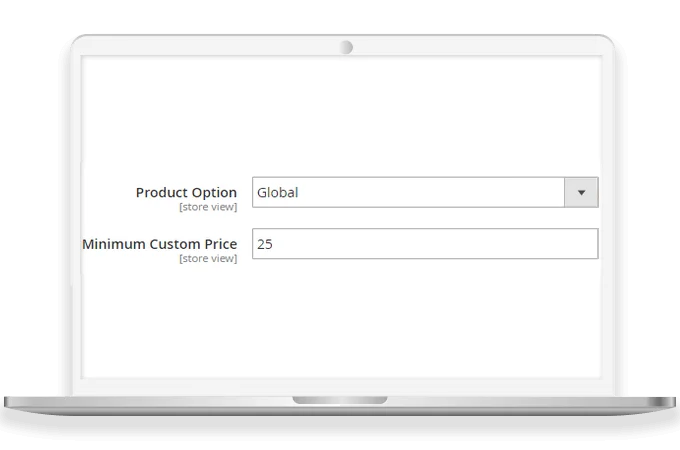Click the dropdown arrow beside Global
The height and width of the screenshot is (450, 680).
tap(581, 192)
